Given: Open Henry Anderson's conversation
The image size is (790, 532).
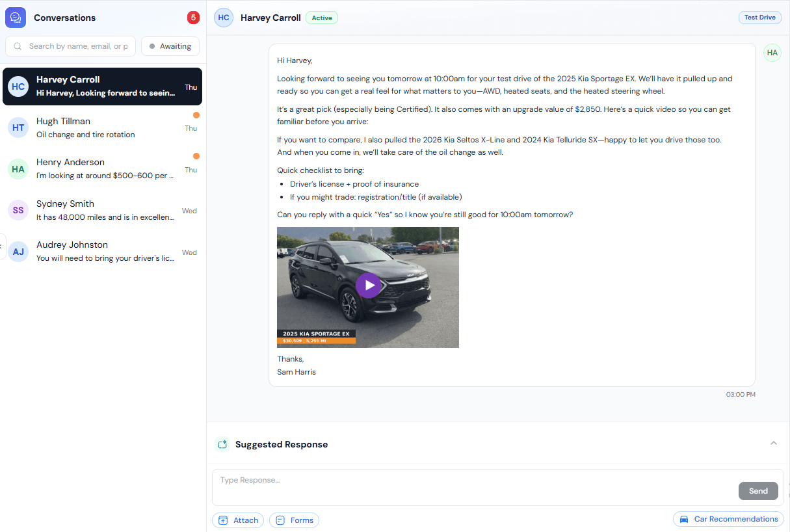Looking at the screenshot, I should click(x=103, y=169).
